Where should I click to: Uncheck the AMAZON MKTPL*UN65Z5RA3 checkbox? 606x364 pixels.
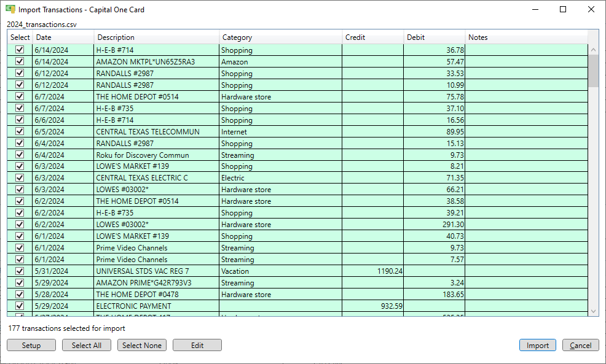pyautogui.click(x=20, y=61)
